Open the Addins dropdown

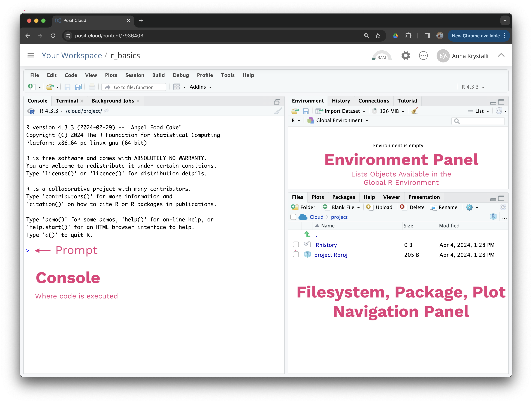click(x=200, y=87)
